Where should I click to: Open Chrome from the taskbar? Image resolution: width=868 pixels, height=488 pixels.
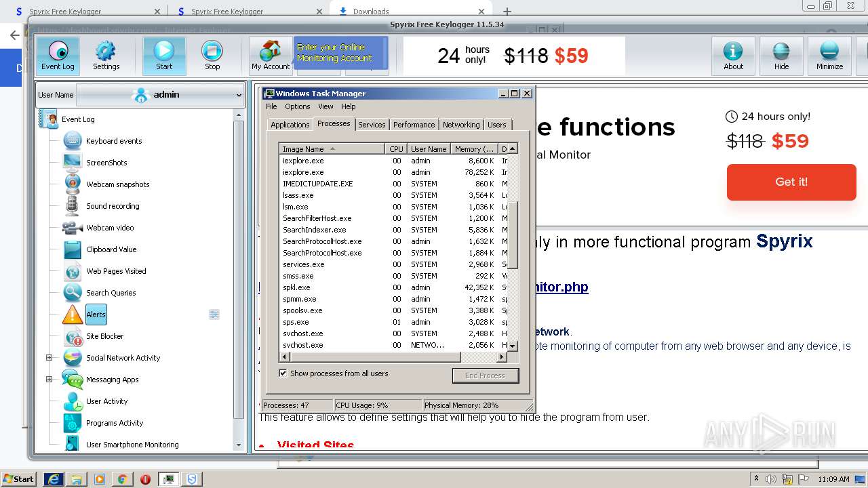coord(122,479)
